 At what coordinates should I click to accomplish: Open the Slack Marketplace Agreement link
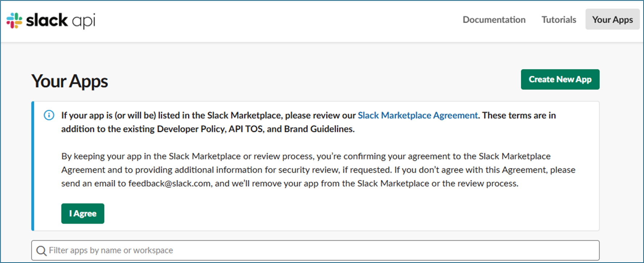pyautogui.click(x=417, y=115)
